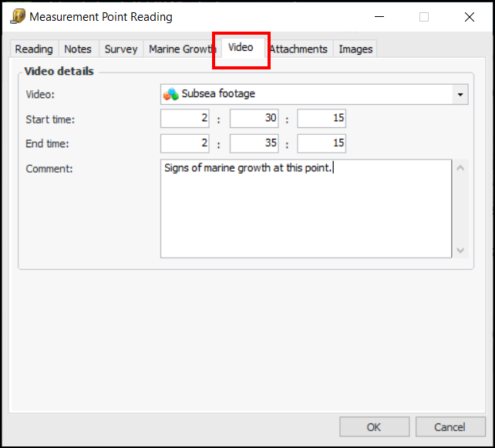The width and height of the screenshot is (495, 448).
Task: Go to the Marine Growth tab
Action: coord(181,49)
